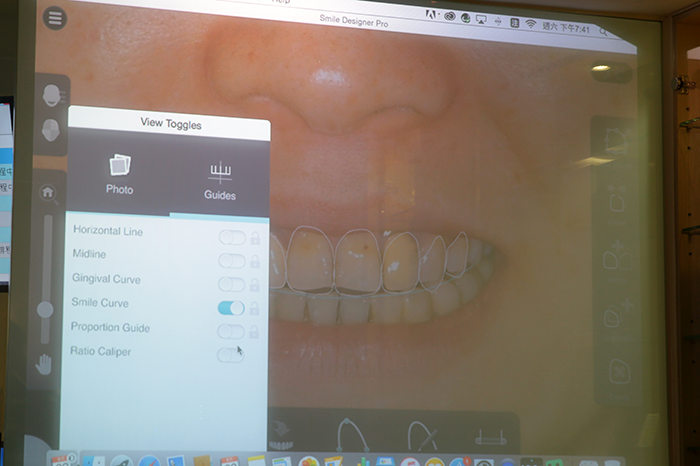
Task: Click the Gingival Curve label
Action: [x=106, y=279]
